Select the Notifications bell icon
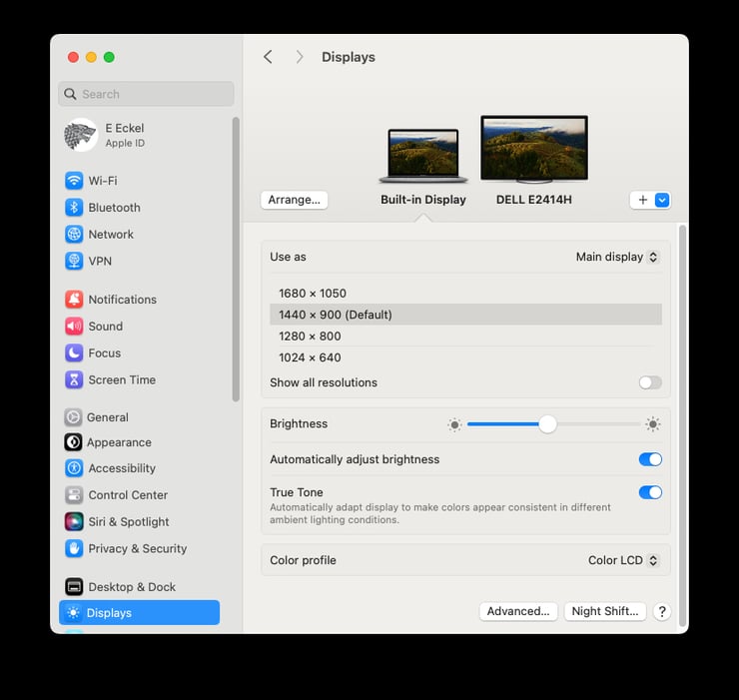 [x=74, y=300]
